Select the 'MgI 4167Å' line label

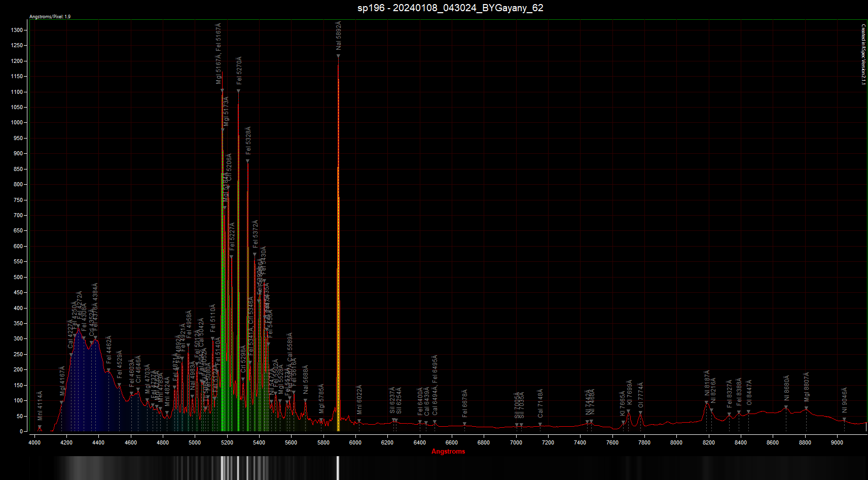62,381
